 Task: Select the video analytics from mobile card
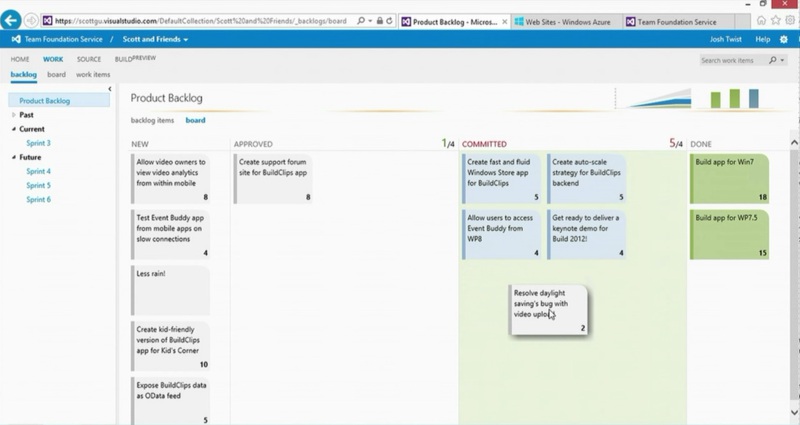(170, 179)
